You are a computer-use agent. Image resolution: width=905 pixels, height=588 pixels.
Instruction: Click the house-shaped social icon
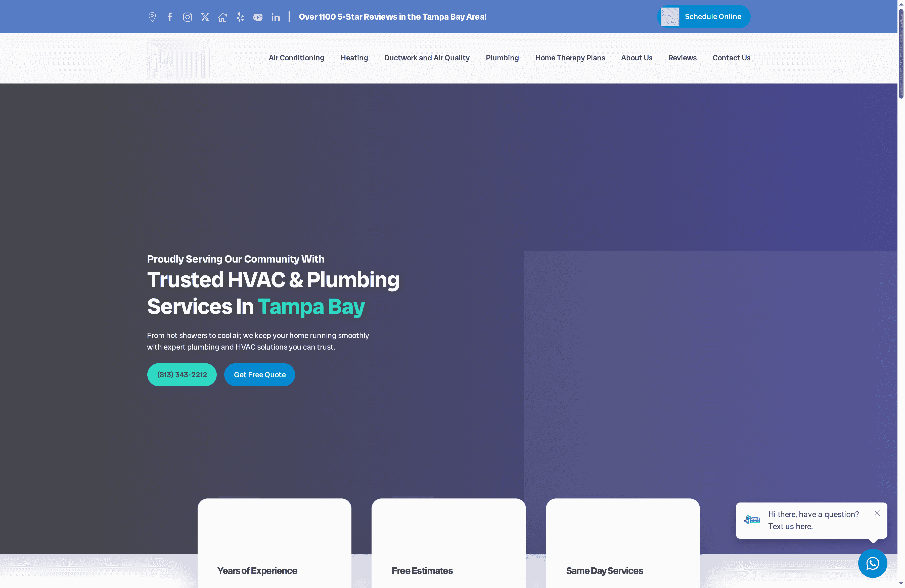tap(222, 17)
